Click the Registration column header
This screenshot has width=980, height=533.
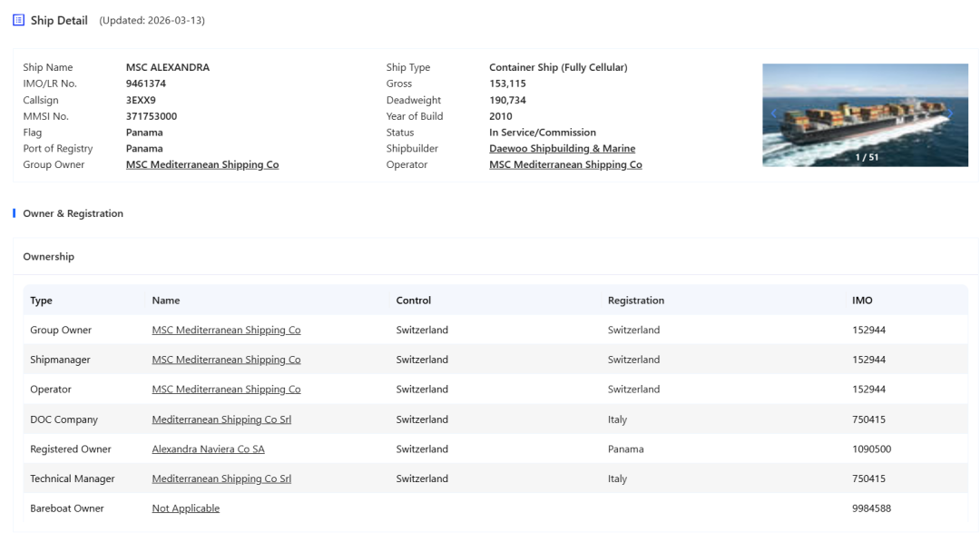[635, 301]
